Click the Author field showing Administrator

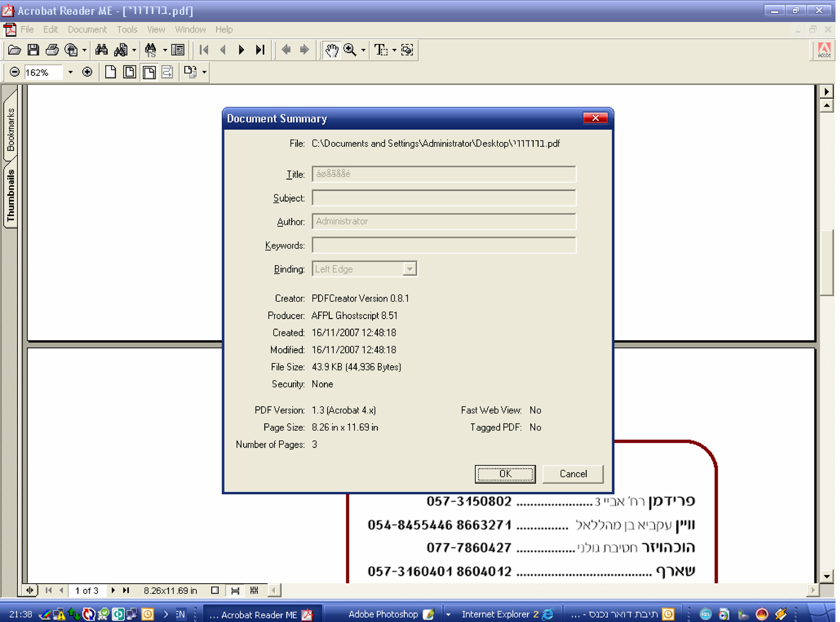click(444, 221)
